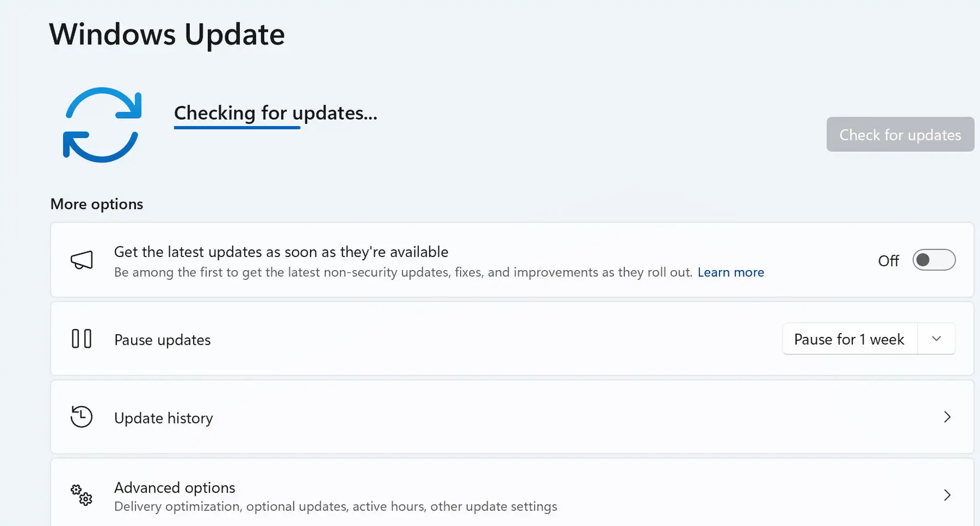Click the progress bar under Checking for updates
This screenshot has width=980, height=526.
[x=237, y=128]
